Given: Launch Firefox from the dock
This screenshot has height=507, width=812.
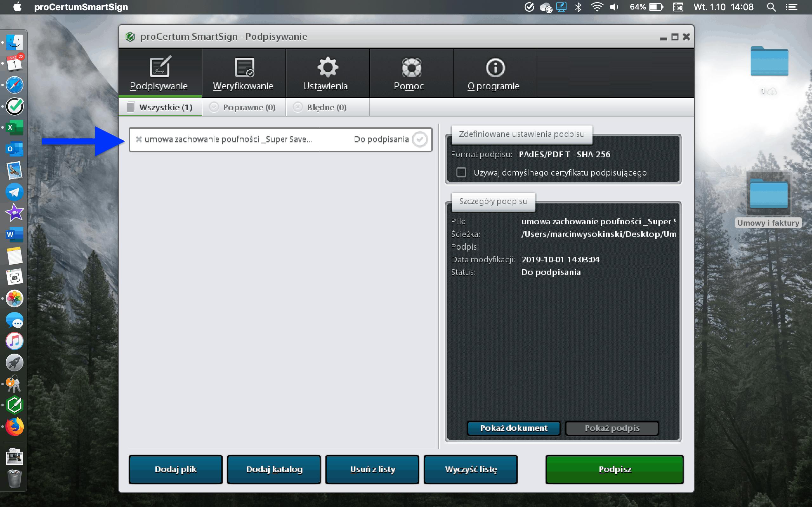Looking at the screenshot, I should pos(14,427).
